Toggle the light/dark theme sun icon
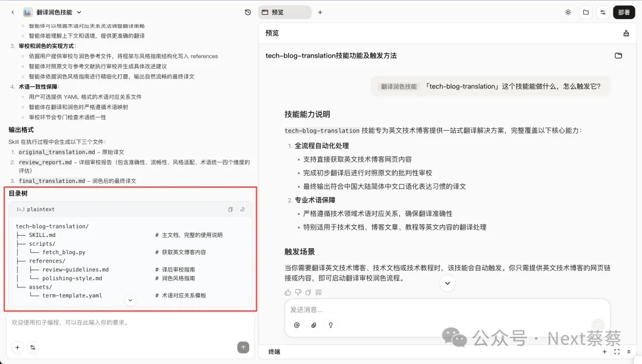 tap(568, 12)
